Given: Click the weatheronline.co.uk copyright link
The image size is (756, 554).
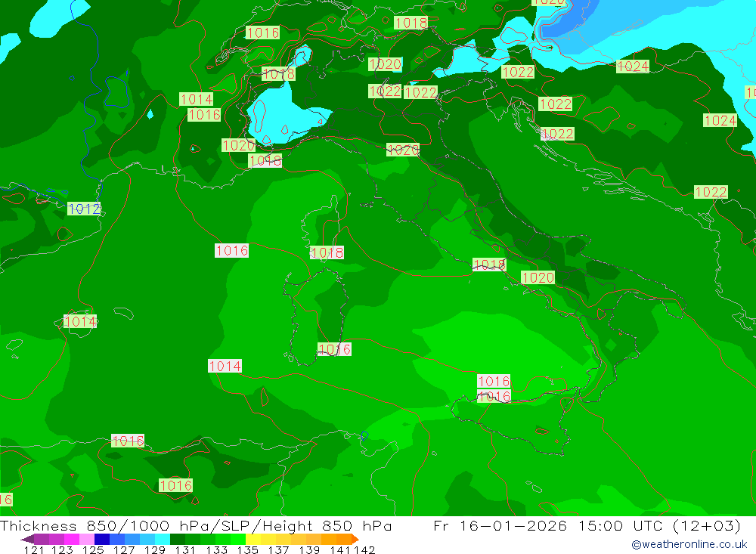Looking at the screenshot, I should [689, 544].
